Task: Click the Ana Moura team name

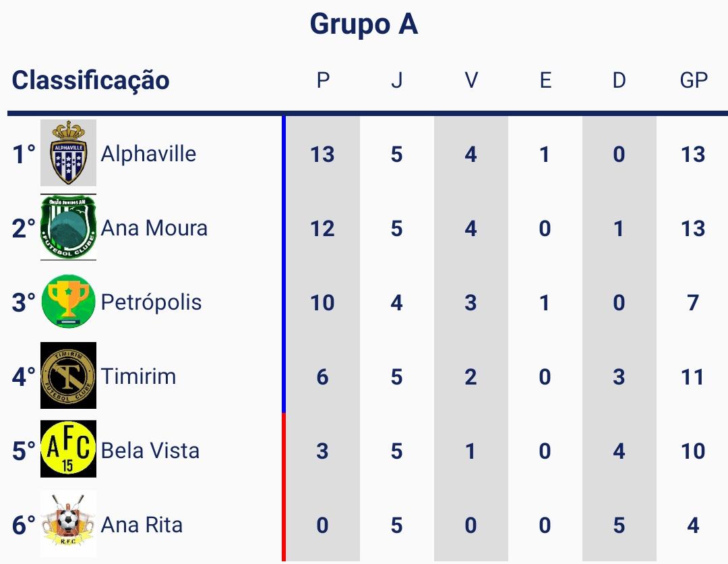Action: point(154,228)
